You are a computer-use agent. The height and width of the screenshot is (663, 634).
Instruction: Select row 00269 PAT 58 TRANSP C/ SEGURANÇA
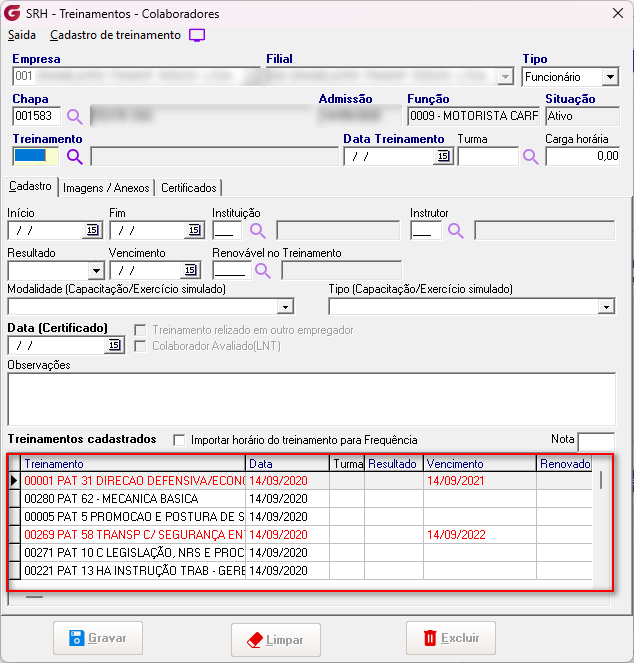300,534
